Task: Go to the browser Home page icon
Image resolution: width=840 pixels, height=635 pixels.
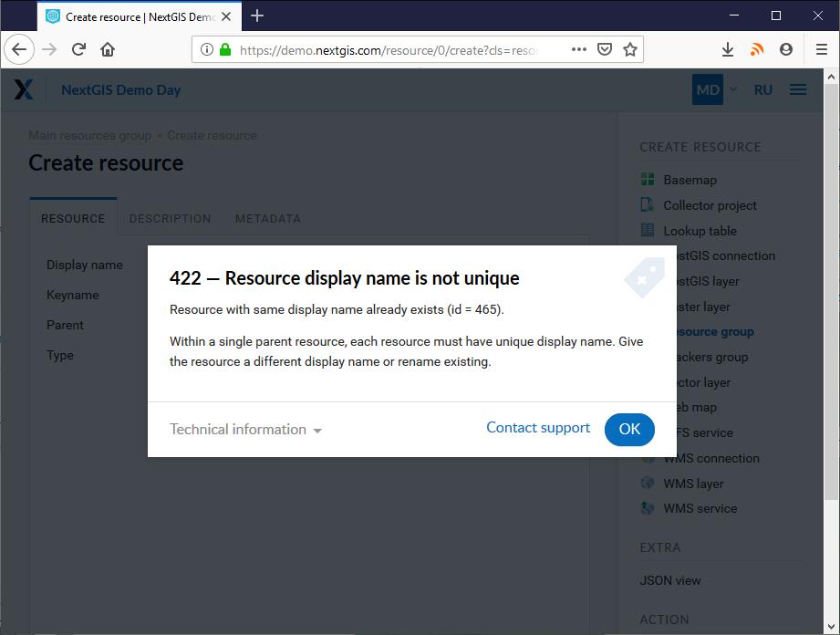Action: point(108,49)
